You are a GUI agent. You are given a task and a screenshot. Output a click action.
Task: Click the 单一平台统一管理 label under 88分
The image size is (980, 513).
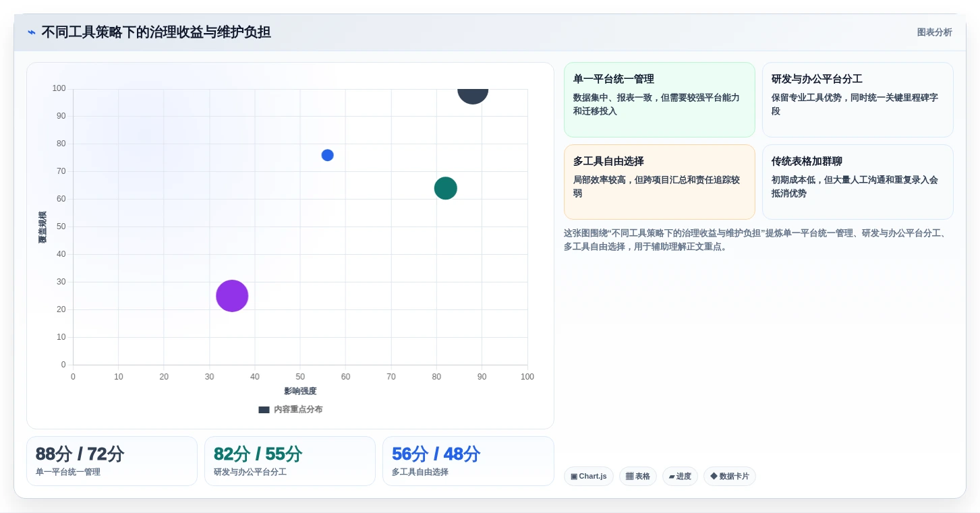pos(68,472)
